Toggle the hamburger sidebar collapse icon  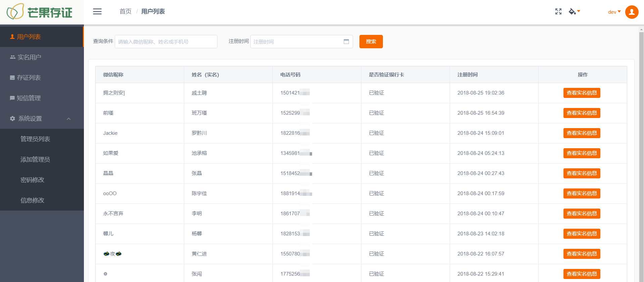[97, 12]
